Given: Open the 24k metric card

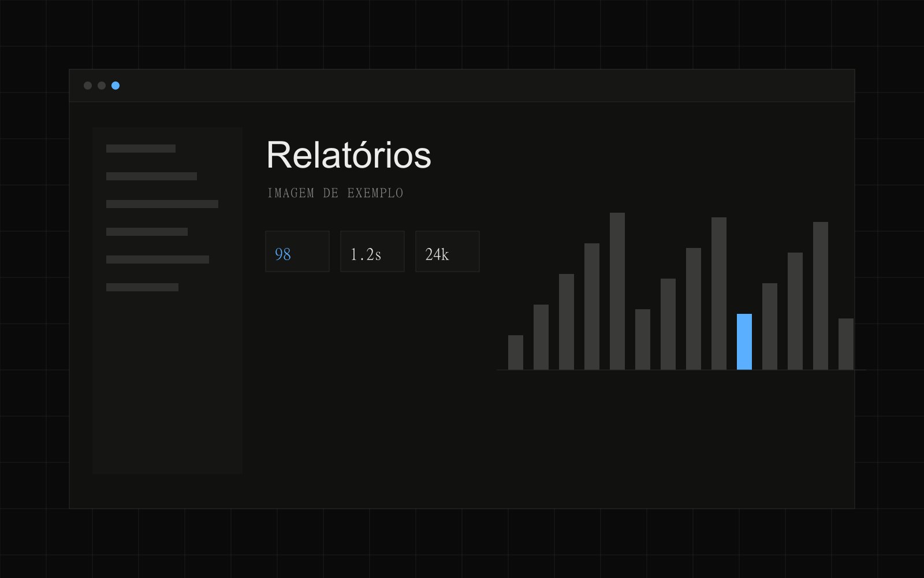Looking at the screenshot, I should pyautogui.click(x=448, y=251).
